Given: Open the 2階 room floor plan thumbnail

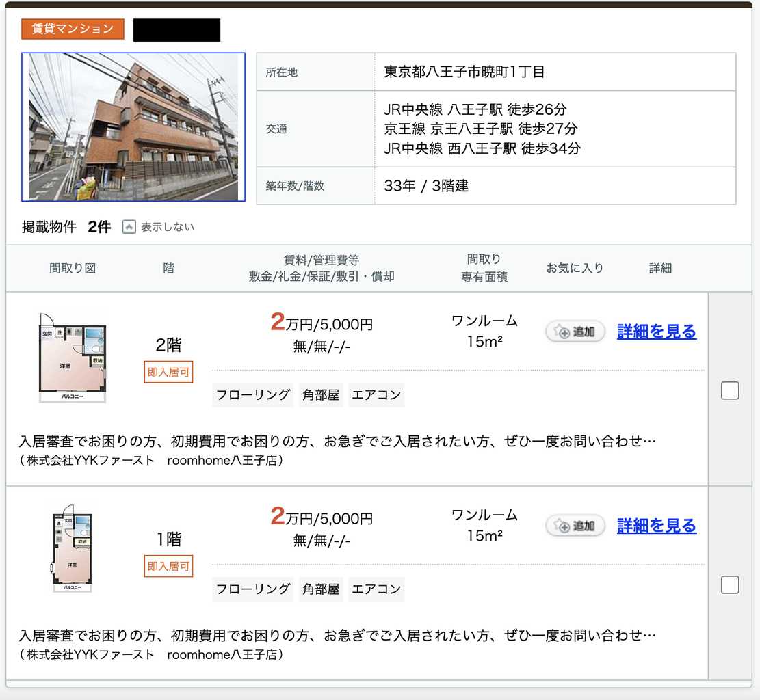Looking at the screenshot, I should coord(73,358).
